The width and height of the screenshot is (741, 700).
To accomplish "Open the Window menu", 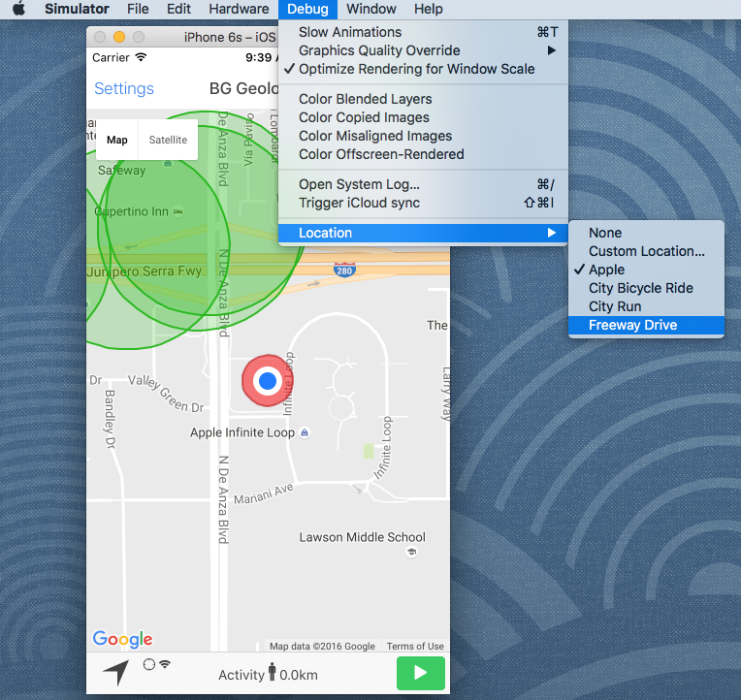I will pos(370,9).
